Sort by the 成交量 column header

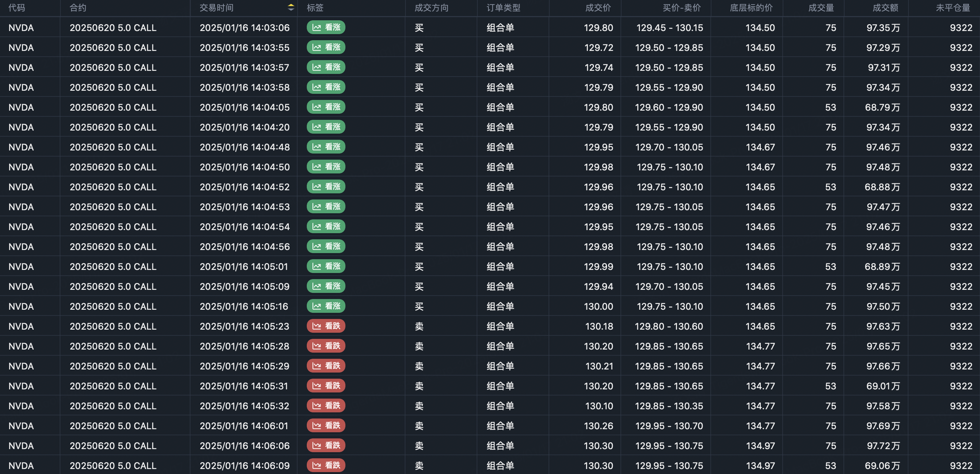point(821,8)
